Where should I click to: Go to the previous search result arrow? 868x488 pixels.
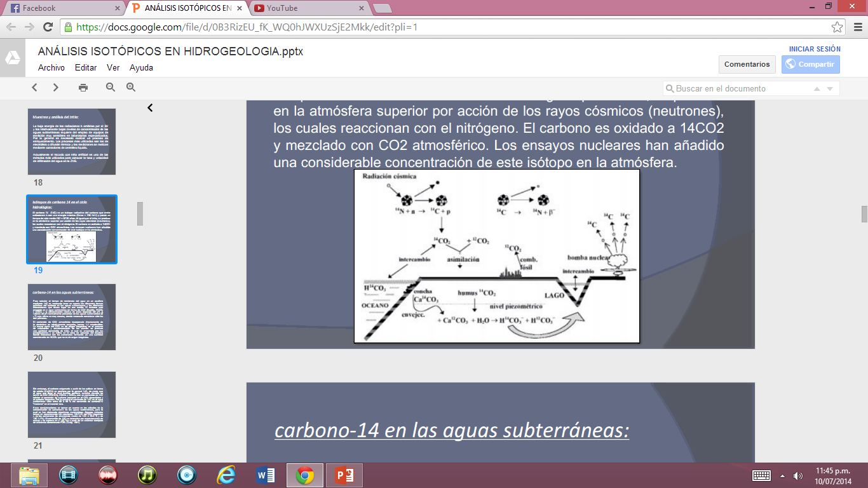tap(817, 88)
